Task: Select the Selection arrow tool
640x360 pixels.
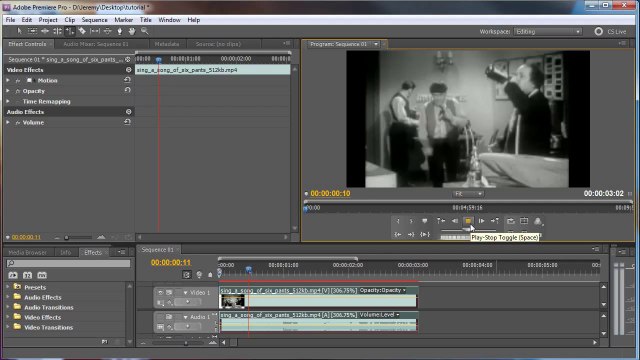Action: tap(19, 31)
